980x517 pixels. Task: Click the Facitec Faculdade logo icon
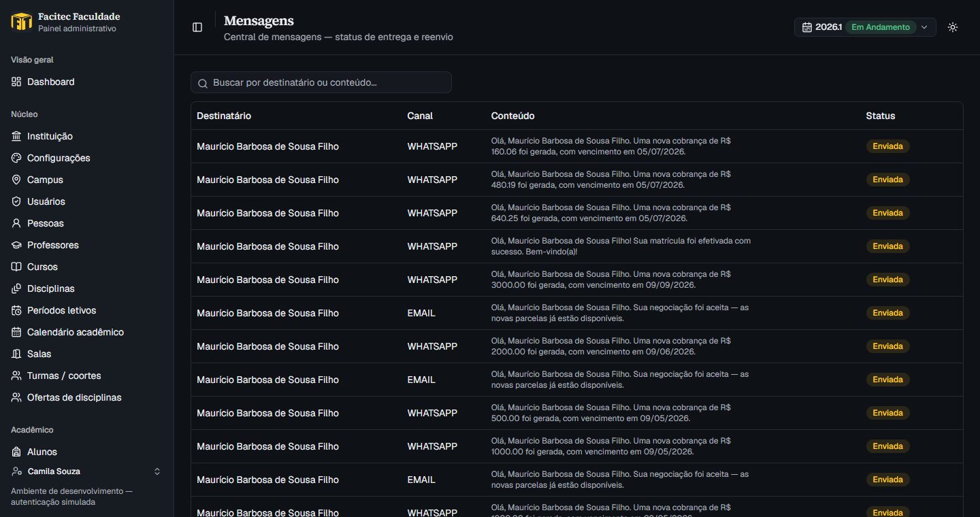point(22,22)
